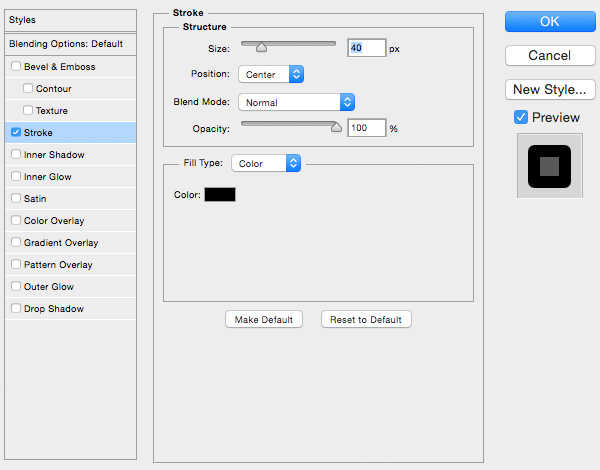600x470 pixels.
Task: Uncheck the Stroke effect checkbox
Action: pyautogui.click(x=16, y=132)
